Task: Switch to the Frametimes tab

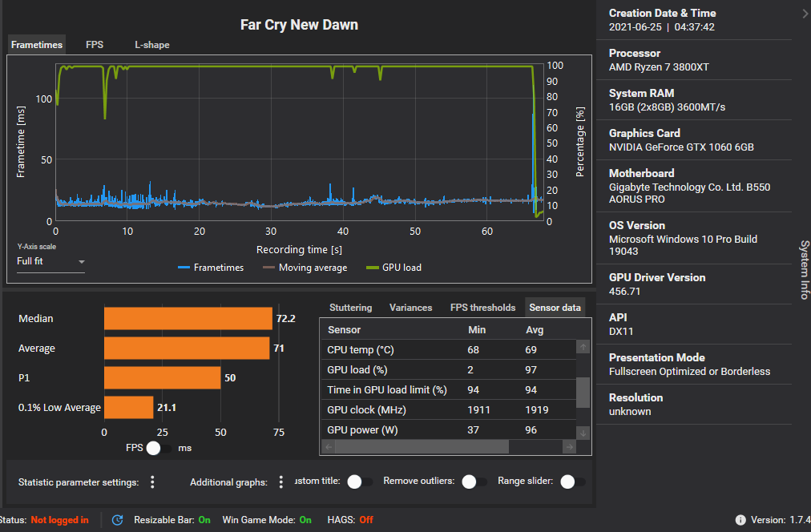Action: tap(37, 45)
